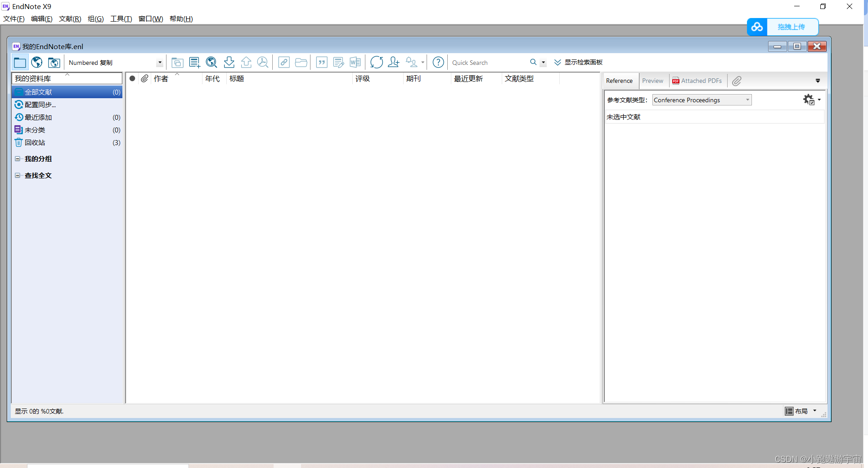Switch to the Preview tab

coord(652,81)
